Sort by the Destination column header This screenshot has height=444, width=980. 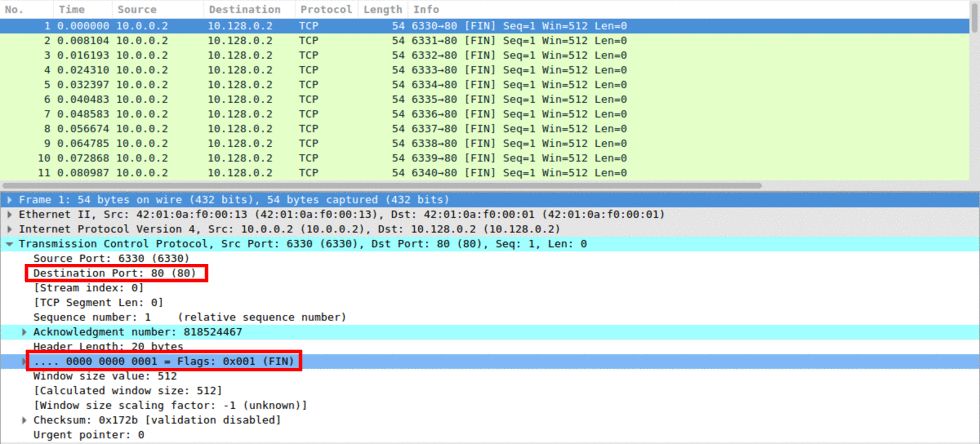click(x=249, y=9)
